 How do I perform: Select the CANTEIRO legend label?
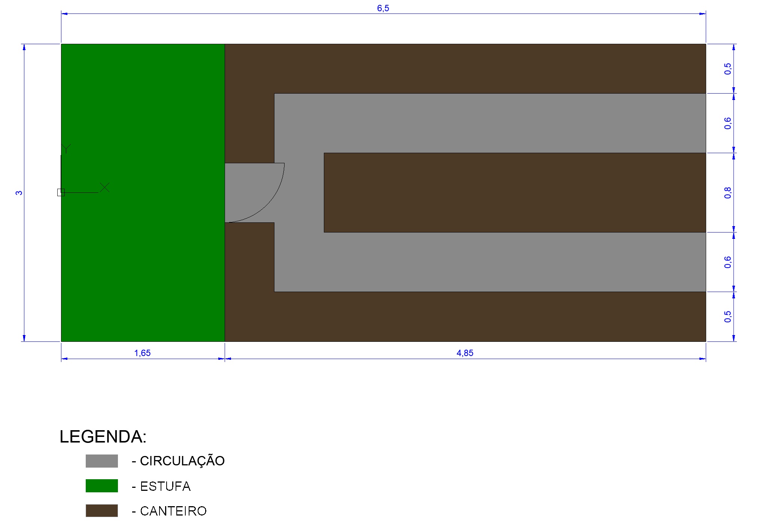pyautogui.click(x=169, y=511)
